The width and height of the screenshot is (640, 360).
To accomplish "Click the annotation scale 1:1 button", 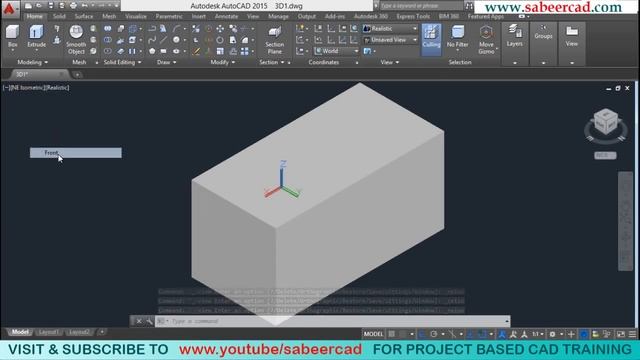I will [538, 334].
